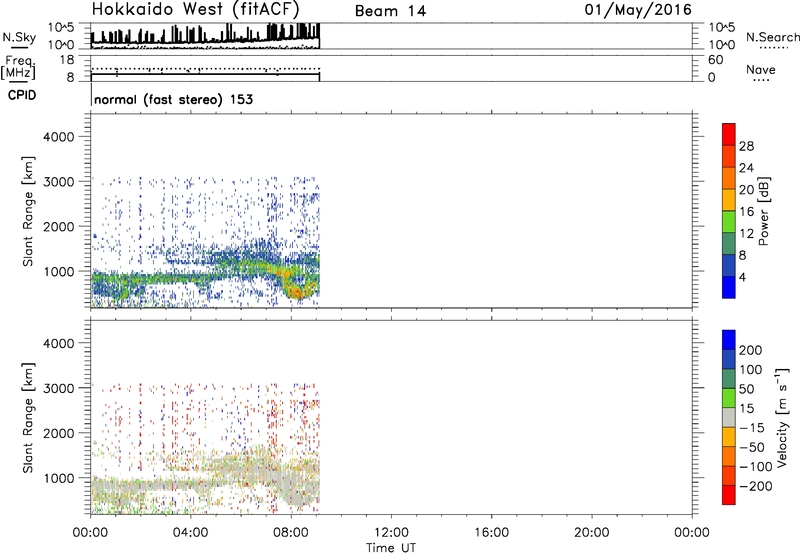
Task: Pick the red bottom segment of the Velocity color bar
Action: [x=729, y=495]
